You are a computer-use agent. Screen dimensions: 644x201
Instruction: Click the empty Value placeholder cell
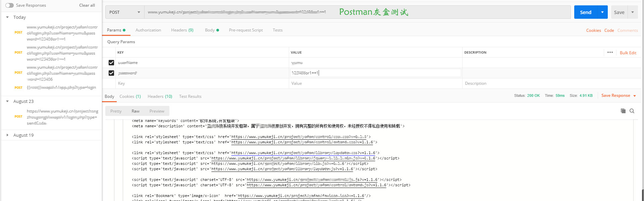376,83
